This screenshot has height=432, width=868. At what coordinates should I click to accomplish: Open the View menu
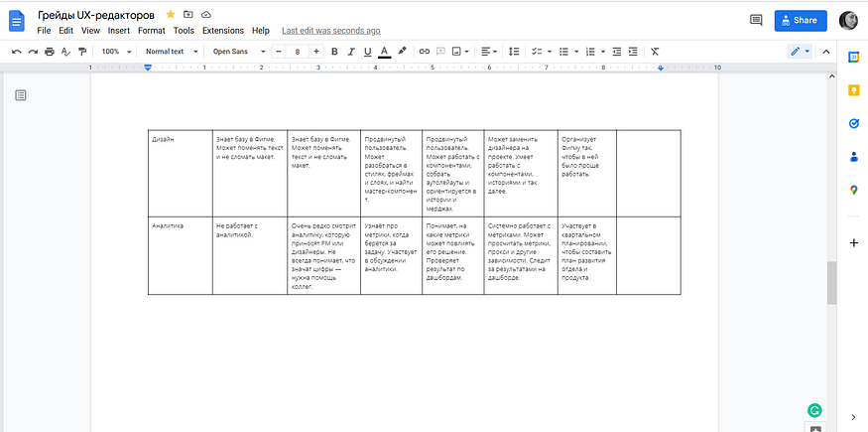(x=91, y=31)
